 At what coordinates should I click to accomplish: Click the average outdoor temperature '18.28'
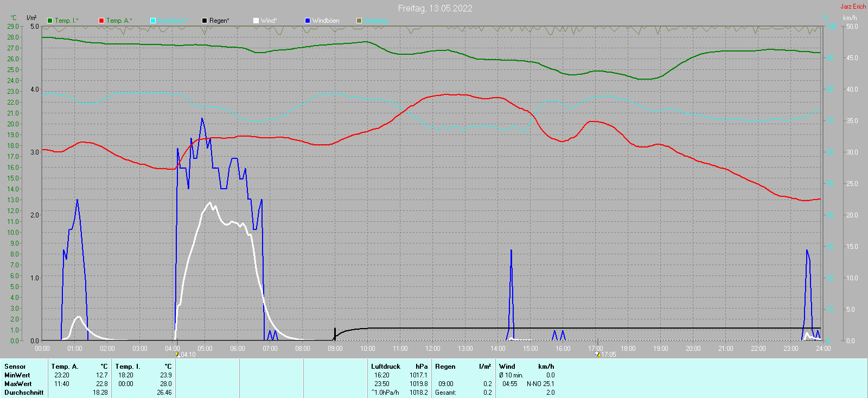coord(100,393)
